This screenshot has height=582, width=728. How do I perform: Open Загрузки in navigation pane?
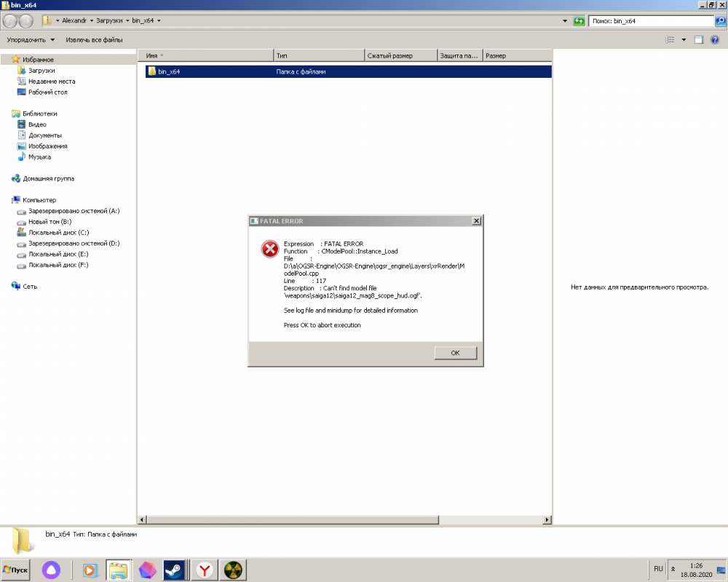(41, 71)
